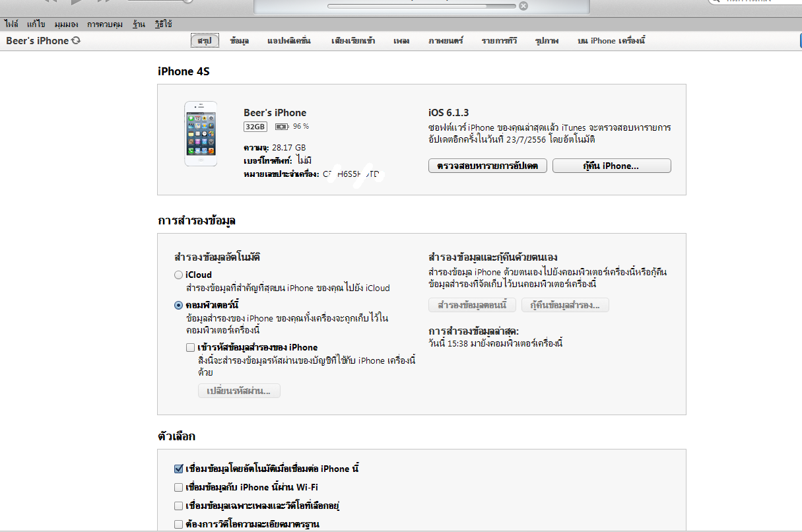This screenshot has height=532, width=802.
Task: Click the เบอร์โทรศัพท์ phone number line
Action: (277, 160)
